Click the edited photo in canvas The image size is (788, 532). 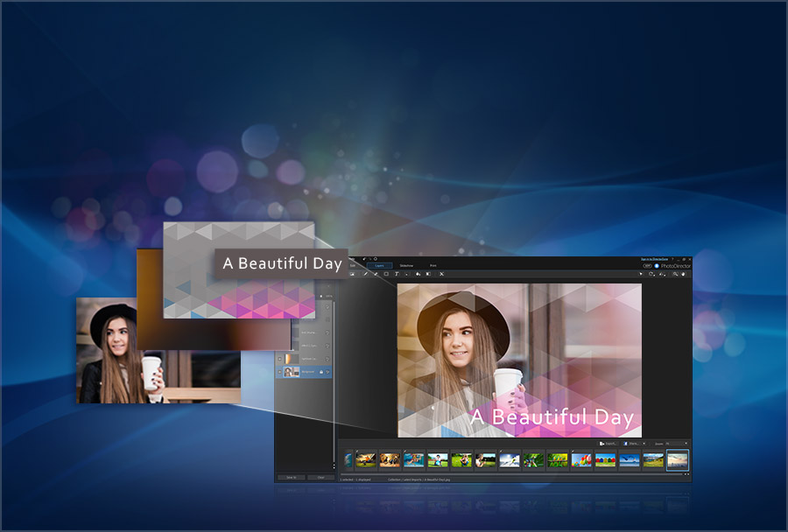click(519, 360)
